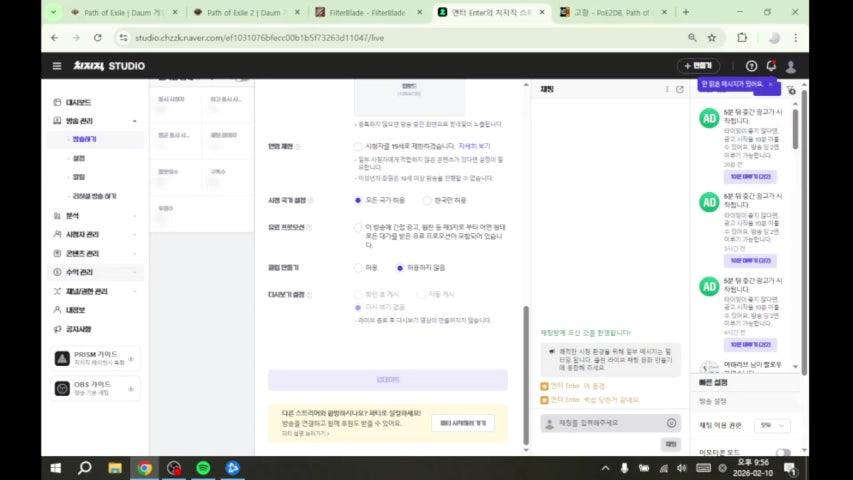Expand the 콘텐츠 관리 sidebar section

tap(134, 254)
